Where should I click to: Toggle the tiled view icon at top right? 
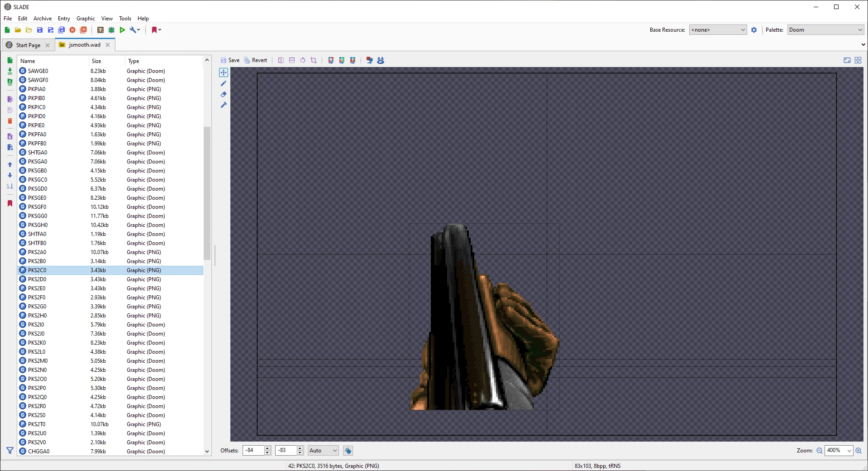(858, 60)
